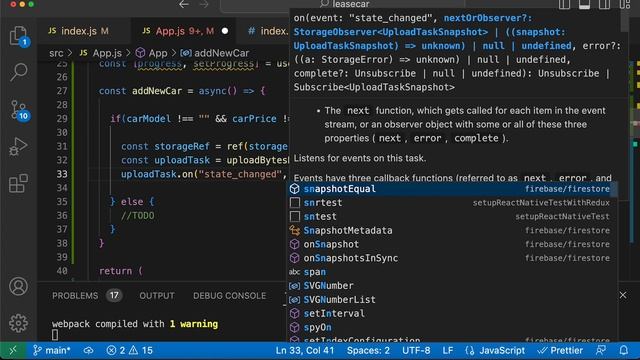Open the Run and Debug view
Image resolution: width=640 pixels, height=360 pixels.
[x=18, y=147]
